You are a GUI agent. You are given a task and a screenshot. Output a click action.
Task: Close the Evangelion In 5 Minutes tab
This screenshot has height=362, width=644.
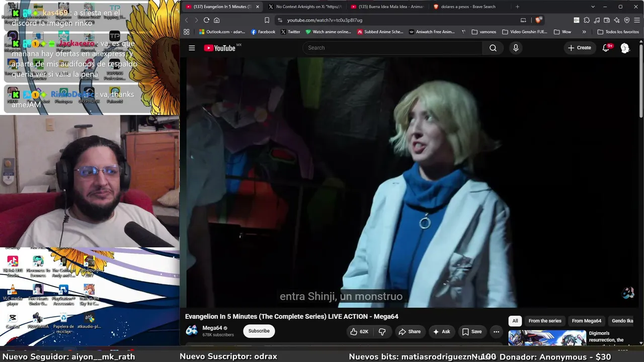[x=257, y=7]
